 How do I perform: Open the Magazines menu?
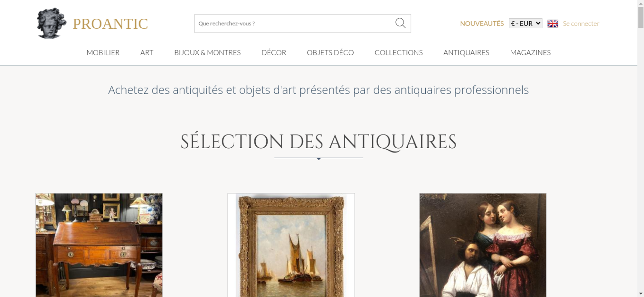tap(530, 52)
